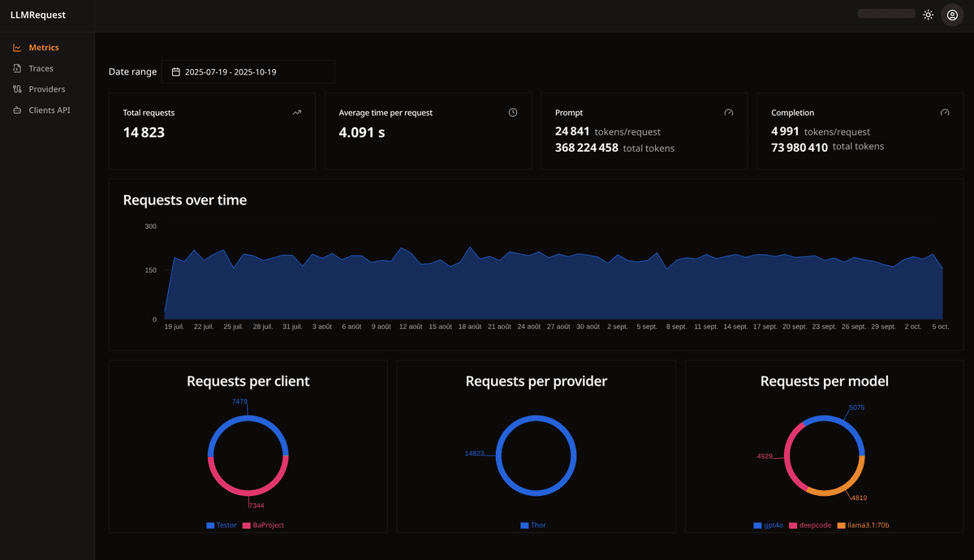Toggle deepcode legend in model chart
This screenshot has width=974, height=560.
pyautogui.click(x=811, y=525)
